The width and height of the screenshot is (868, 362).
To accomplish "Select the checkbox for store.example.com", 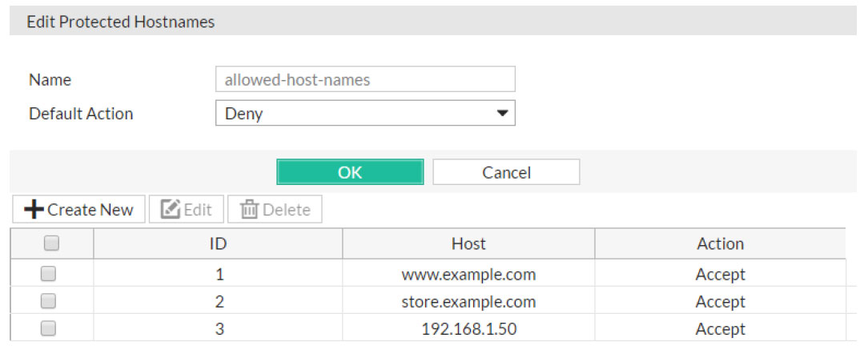I will 48,301.
